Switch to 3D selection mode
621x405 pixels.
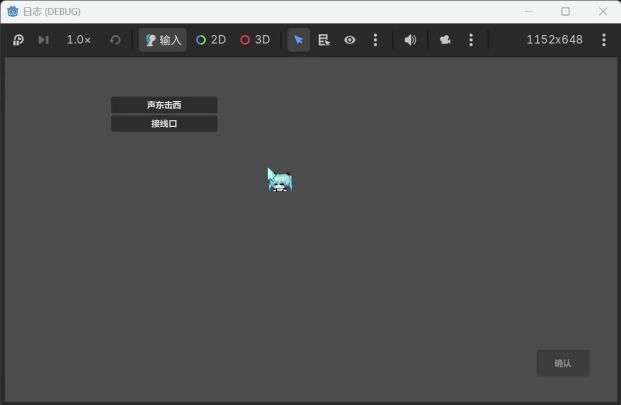[255, 40]
